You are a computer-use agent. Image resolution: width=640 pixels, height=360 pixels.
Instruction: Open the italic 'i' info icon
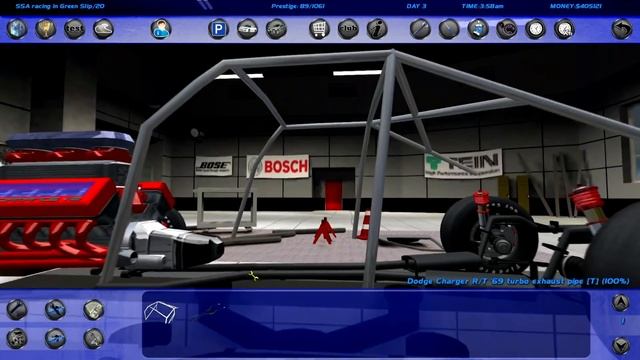pos(377,29)
